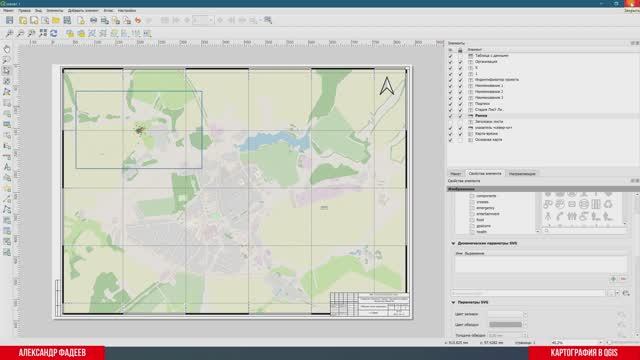Open atlas settings at the toolbar end

pos(268,20)
